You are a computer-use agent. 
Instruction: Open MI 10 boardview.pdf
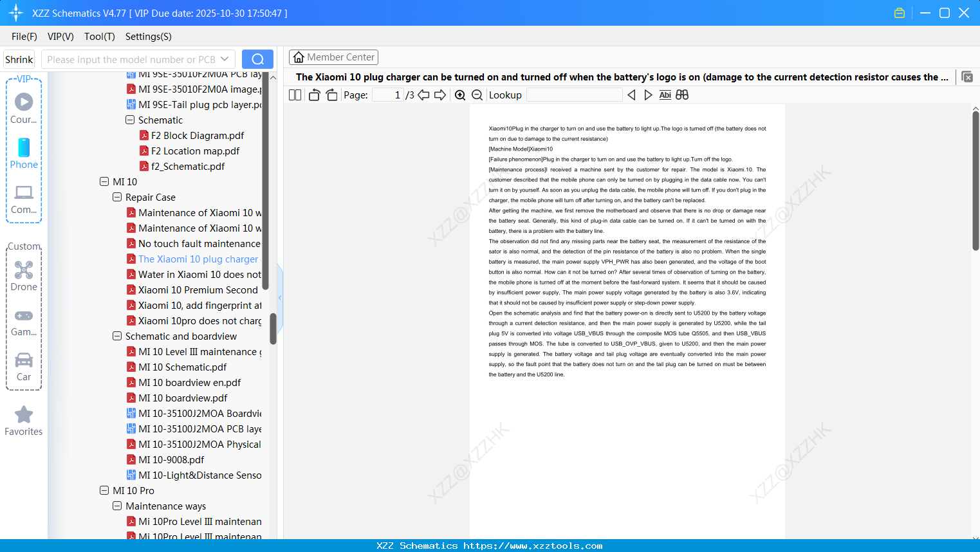183,398
